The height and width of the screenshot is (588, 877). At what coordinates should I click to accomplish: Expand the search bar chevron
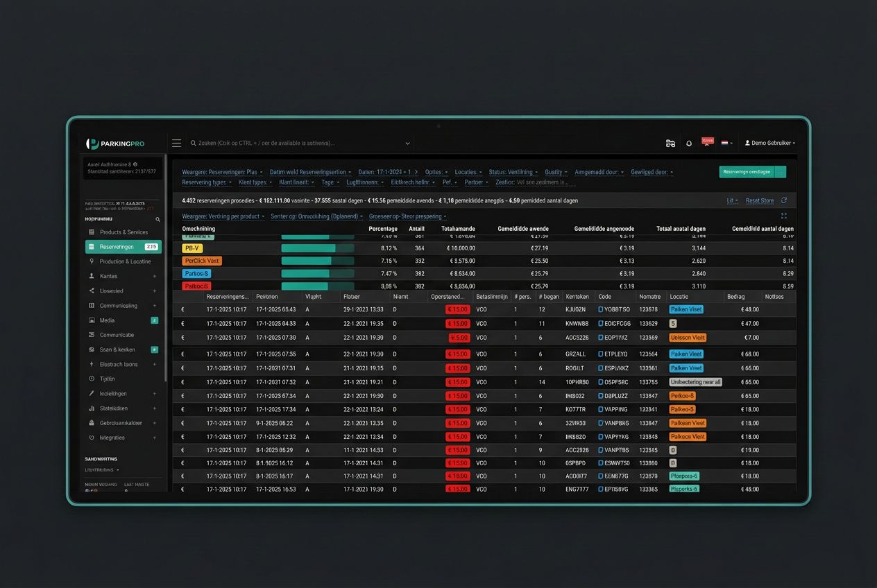(x=407, y=144)
